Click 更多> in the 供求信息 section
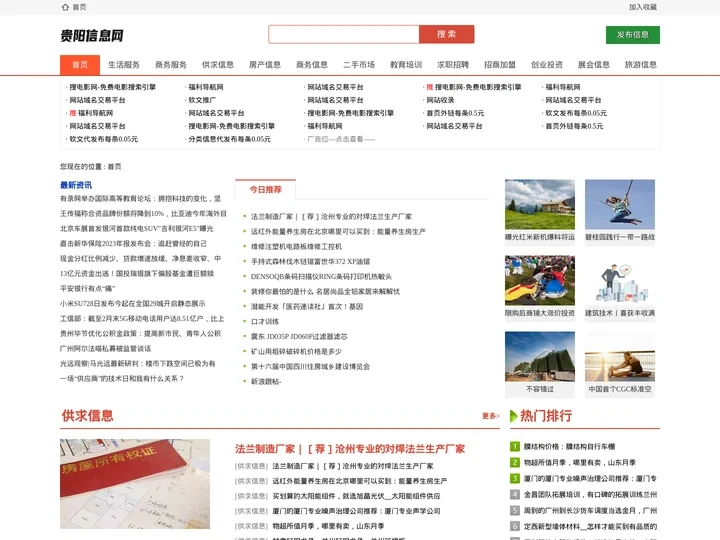 (491, 416)
